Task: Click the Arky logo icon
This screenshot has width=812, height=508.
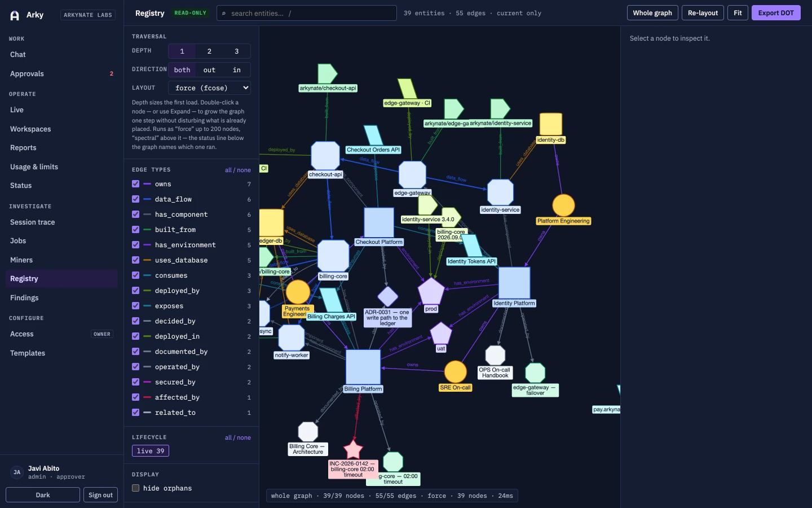Action: [15, 15]
